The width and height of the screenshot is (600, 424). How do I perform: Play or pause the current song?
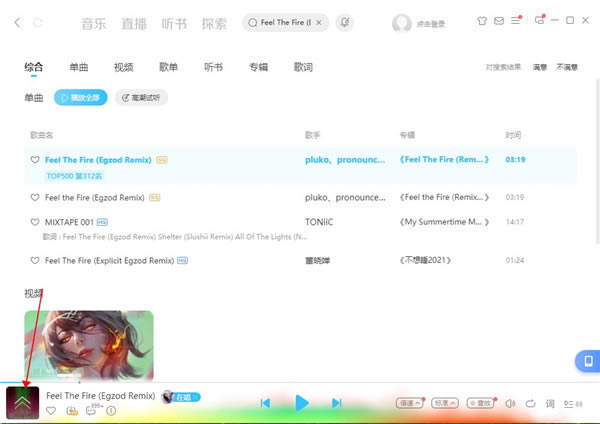click(301, 403)
